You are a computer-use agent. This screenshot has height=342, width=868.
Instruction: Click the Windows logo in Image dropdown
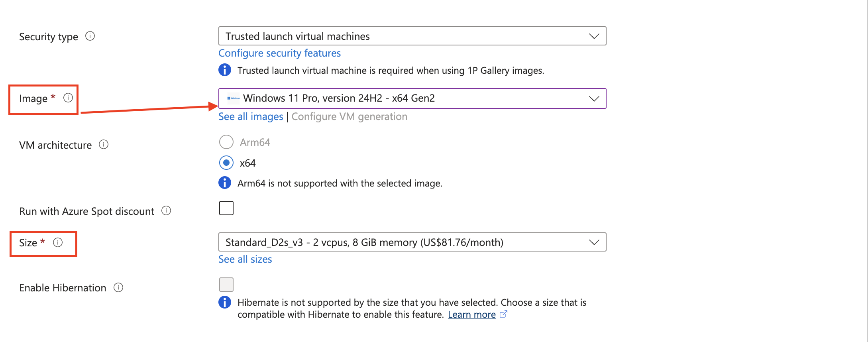(x=234, y=98)
